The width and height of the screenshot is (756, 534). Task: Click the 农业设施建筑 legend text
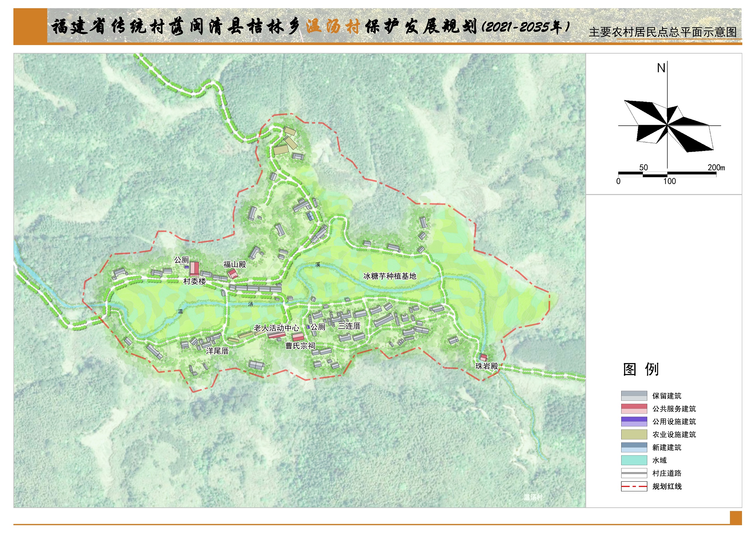coord(674,434)
